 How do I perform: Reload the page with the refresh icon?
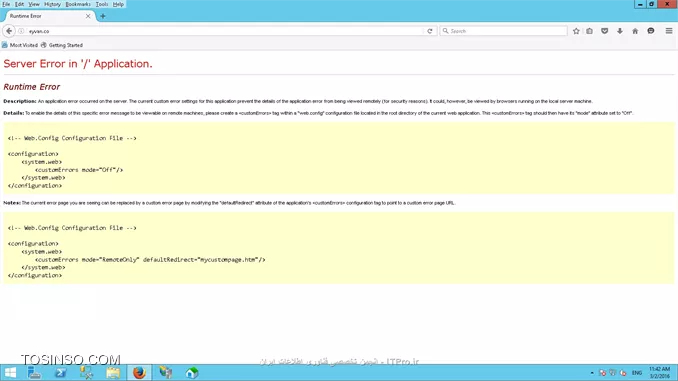click(x=429, y=31)
